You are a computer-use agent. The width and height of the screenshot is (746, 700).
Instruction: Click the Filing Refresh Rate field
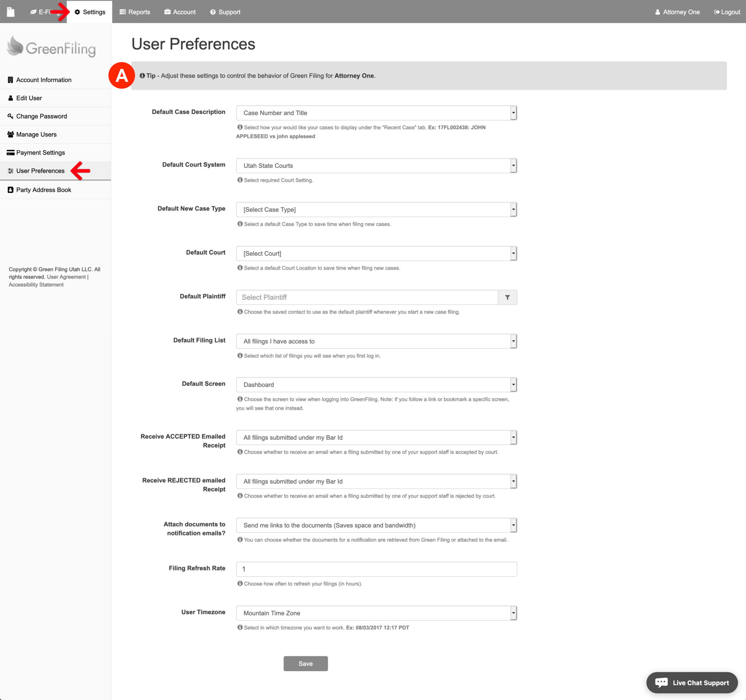(x=375, y=569)
